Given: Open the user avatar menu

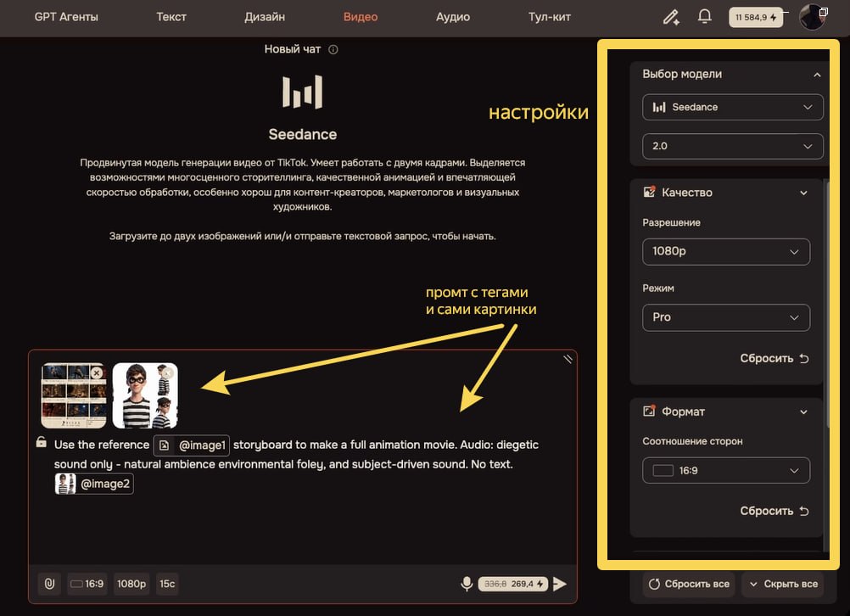Looking at the screenshot, I should tap(812, 17).
